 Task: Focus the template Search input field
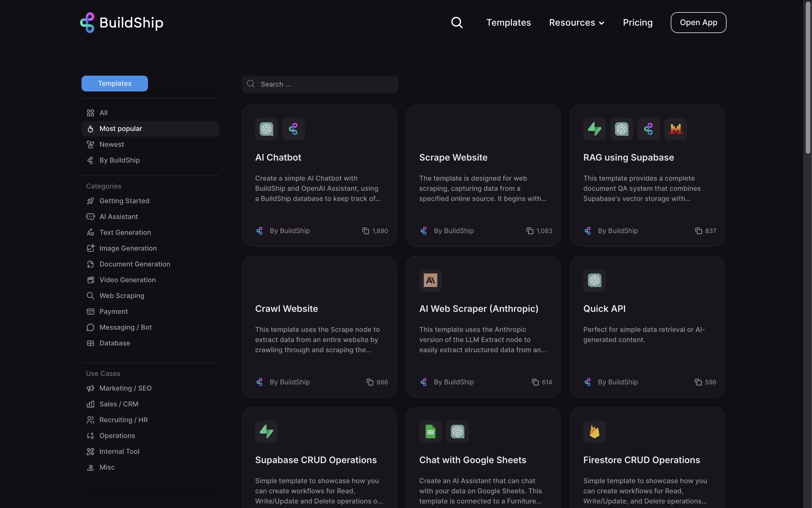click(x=320, y=84)
